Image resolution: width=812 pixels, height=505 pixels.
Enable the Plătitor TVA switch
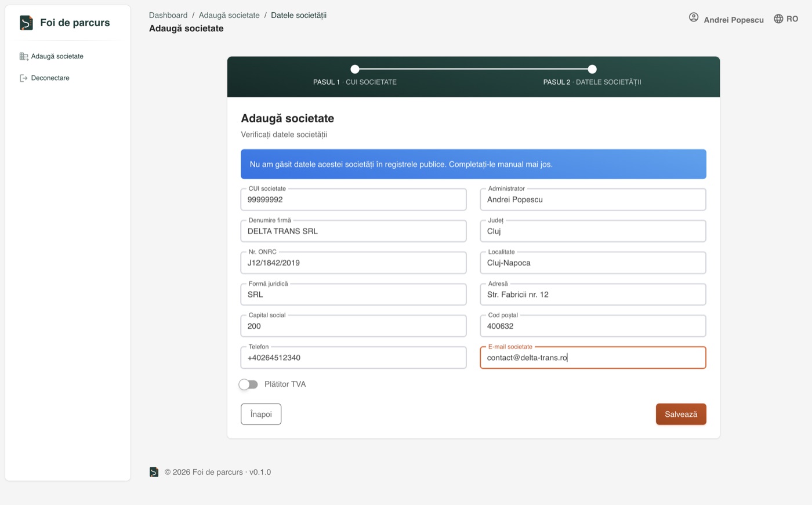248,384
